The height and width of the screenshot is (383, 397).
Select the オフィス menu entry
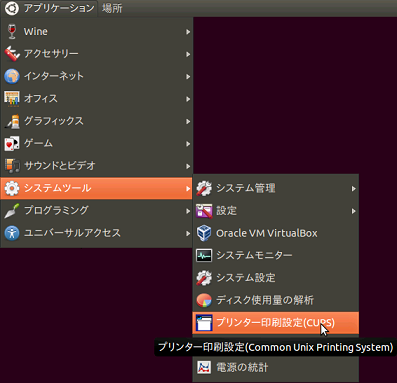point(97,99)
